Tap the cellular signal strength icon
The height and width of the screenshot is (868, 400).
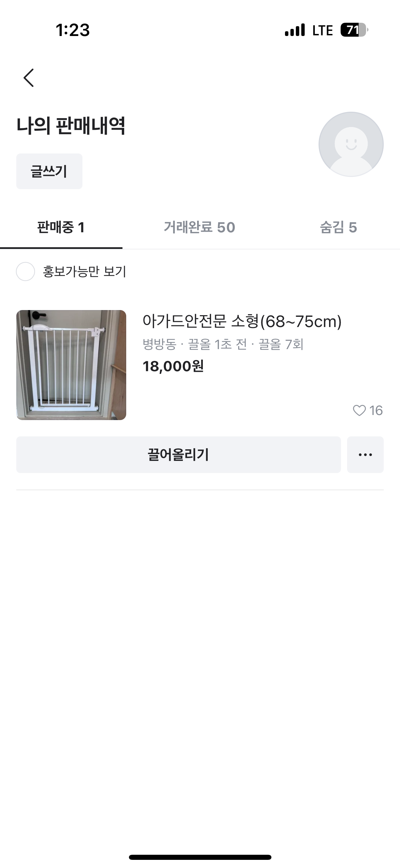295,30
